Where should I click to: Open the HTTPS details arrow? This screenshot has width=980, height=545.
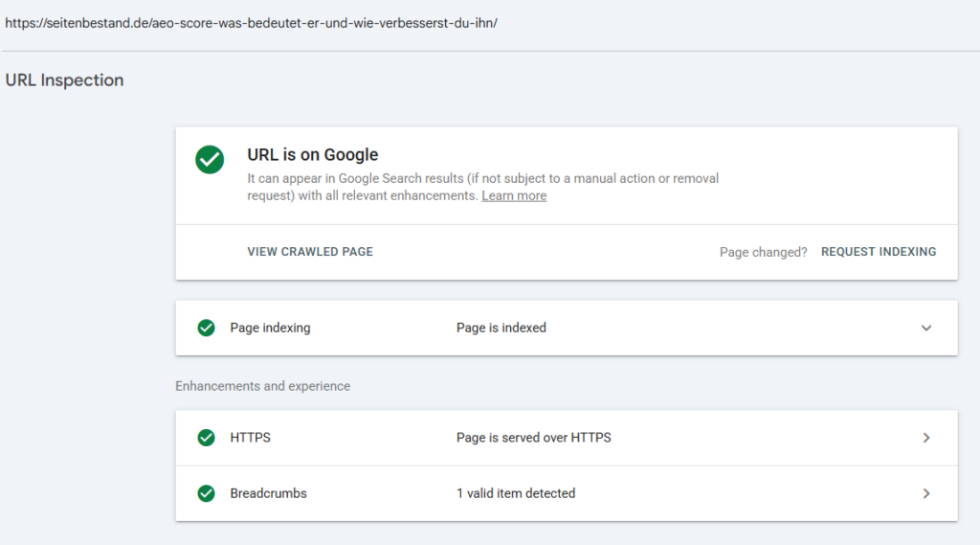[x=926, y=438]
